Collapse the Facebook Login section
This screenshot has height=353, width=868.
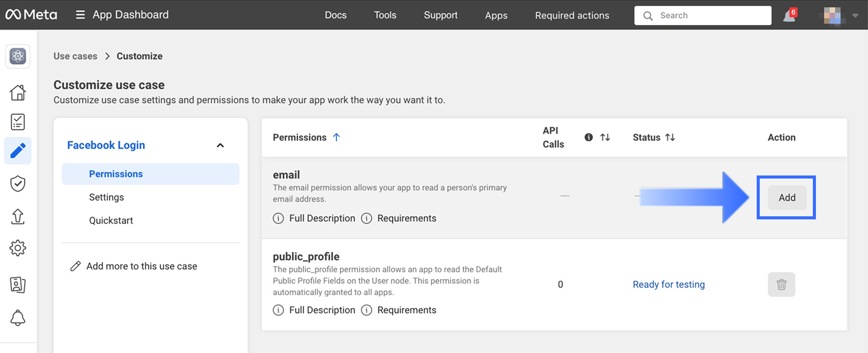(x=220, y=145)
